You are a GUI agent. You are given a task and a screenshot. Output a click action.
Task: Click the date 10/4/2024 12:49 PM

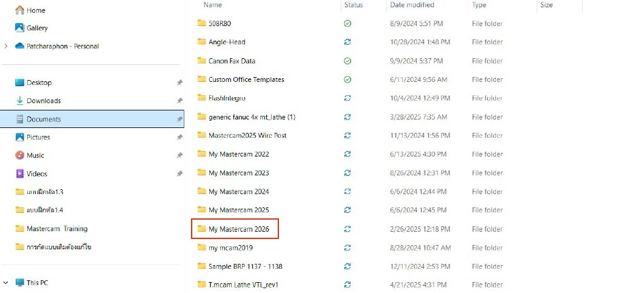(420, 98)
